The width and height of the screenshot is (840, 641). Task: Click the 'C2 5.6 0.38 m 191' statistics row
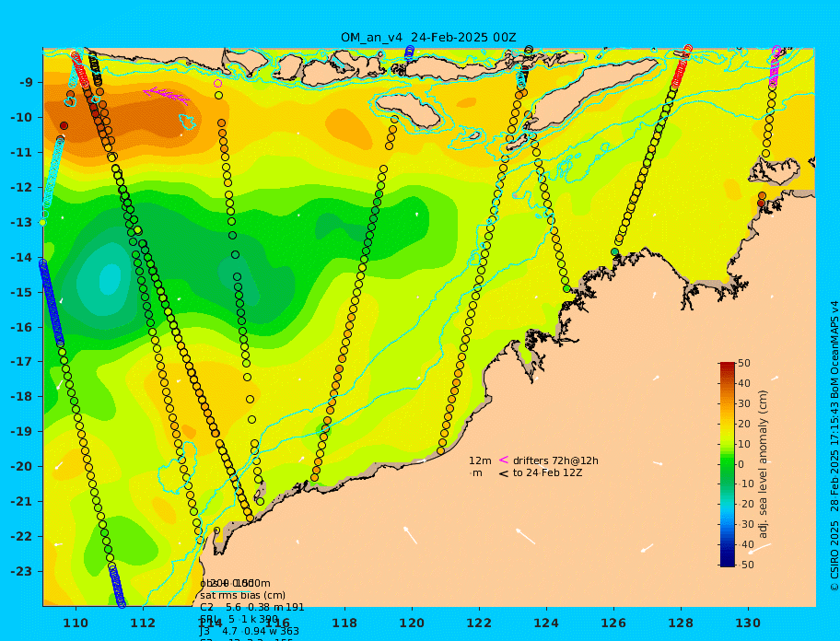coord(251,607)
